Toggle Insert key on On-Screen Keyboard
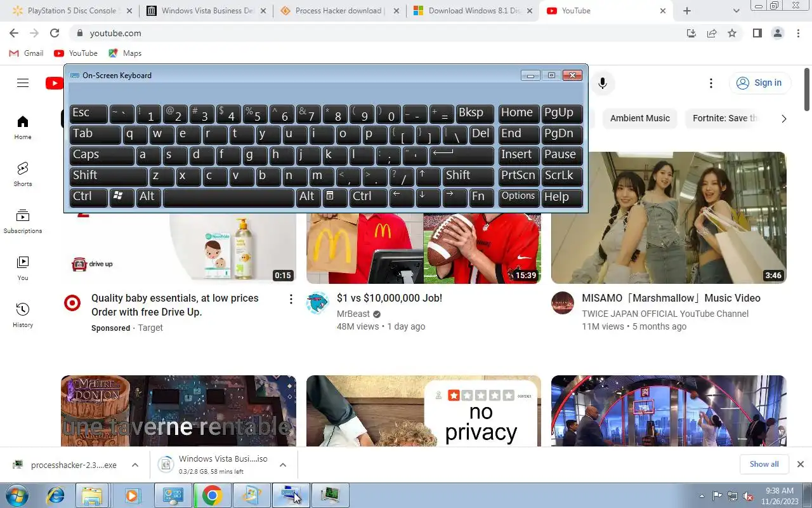The height and width of the screenshot is (508, 812). [x=519, y=156]
